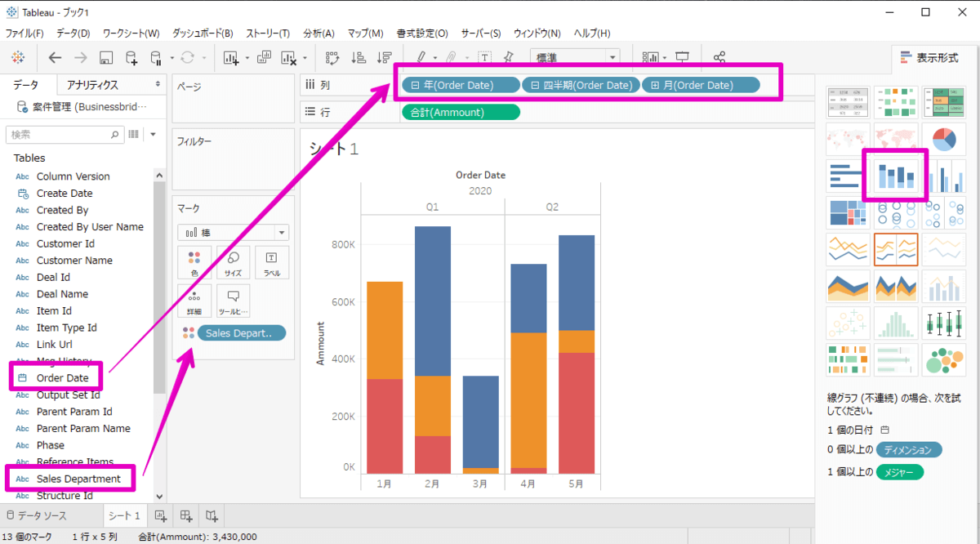Click the new worksheet toolbar icon
This screenshot has height=544, width=980.
coord(230,57)
